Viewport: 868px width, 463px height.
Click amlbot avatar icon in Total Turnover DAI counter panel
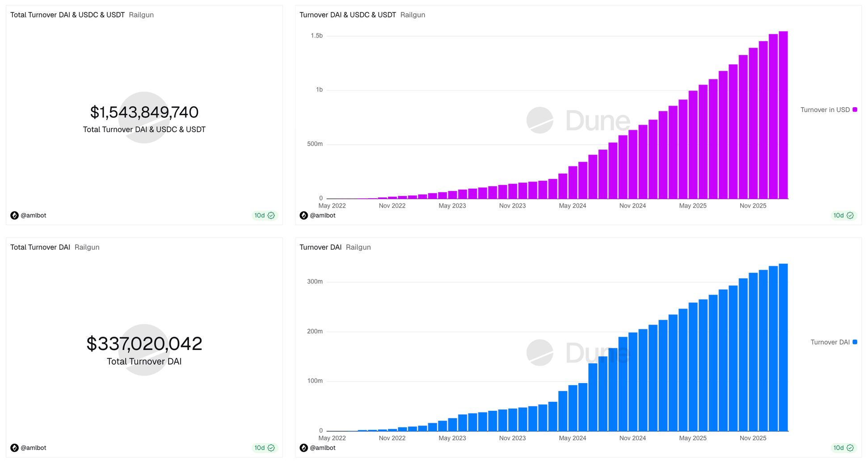click(x=14, y=448)
